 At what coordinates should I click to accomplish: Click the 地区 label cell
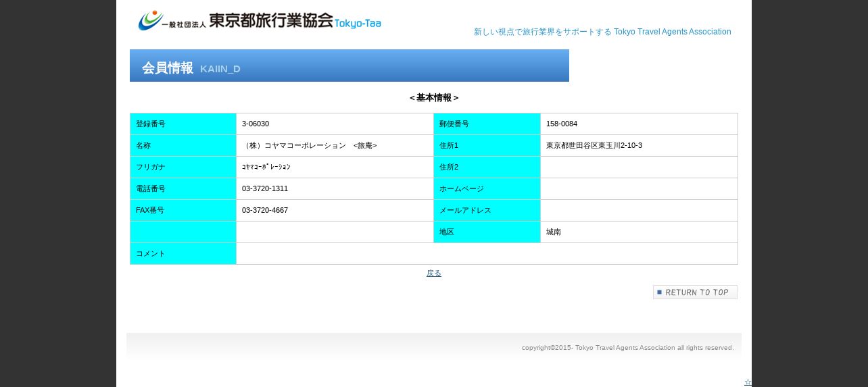tap(487, 232)
